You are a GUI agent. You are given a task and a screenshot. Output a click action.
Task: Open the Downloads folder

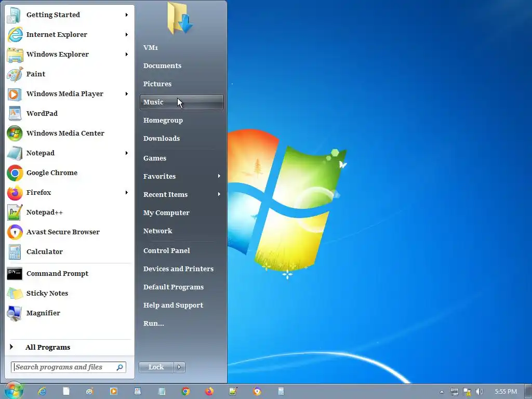coord(181,138)
